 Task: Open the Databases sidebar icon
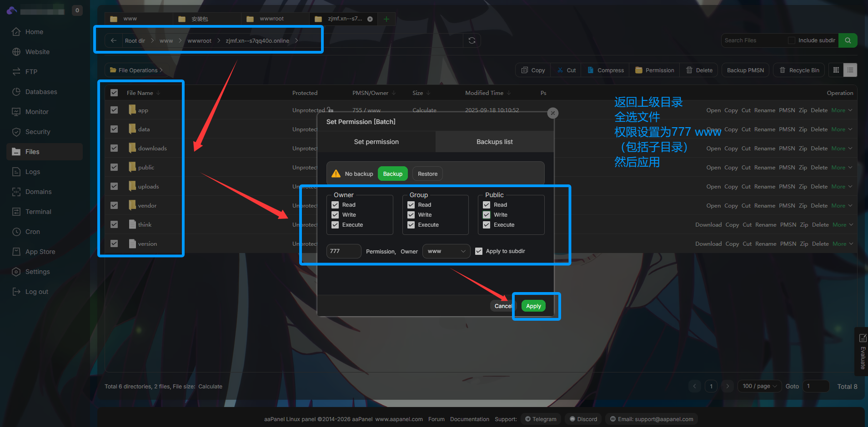tap(16, 92)
